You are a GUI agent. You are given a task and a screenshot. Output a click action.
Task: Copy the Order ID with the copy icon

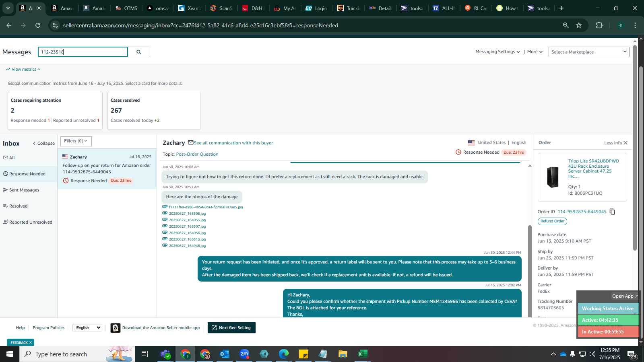612,212
